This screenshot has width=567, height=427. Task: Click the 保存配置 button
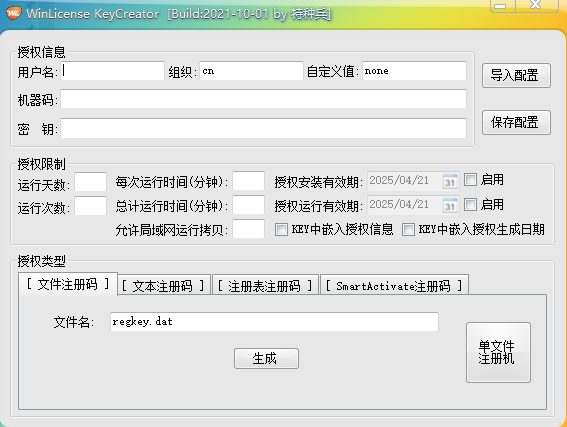[x=516, y=123]
